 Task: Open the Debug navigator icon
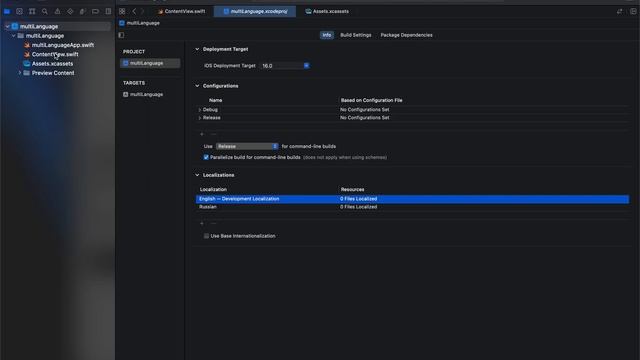click(82, 11)
